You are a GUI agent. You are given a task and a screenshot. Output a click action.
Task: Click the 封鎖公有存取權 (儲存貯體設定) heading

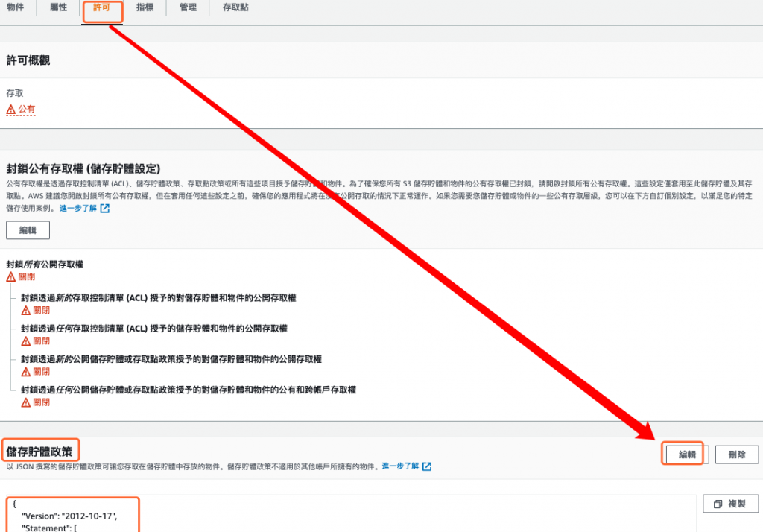pos(83,169)
